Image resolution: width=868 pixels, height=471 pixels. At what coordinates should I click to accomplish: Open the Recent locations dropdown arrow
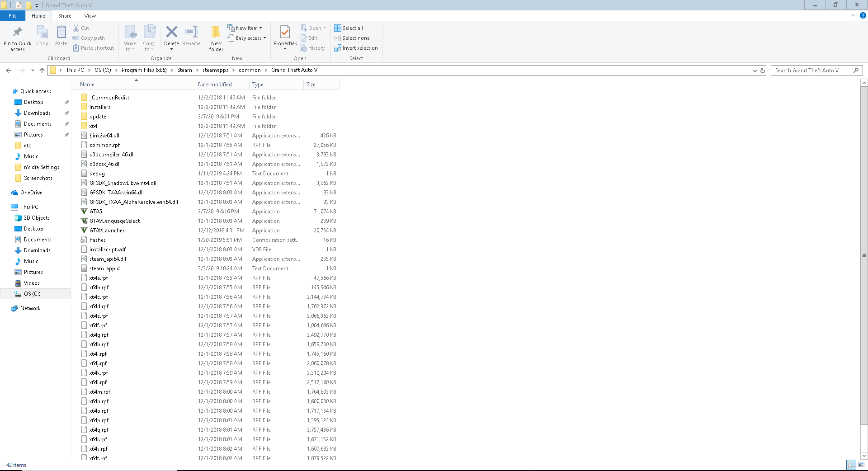(33, 70)
